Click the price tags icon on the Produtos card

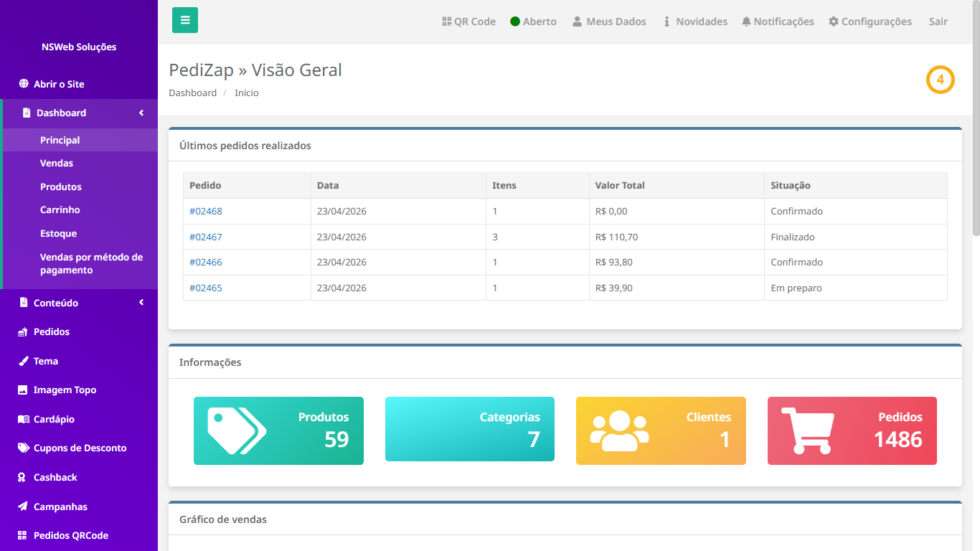[237, 430]
